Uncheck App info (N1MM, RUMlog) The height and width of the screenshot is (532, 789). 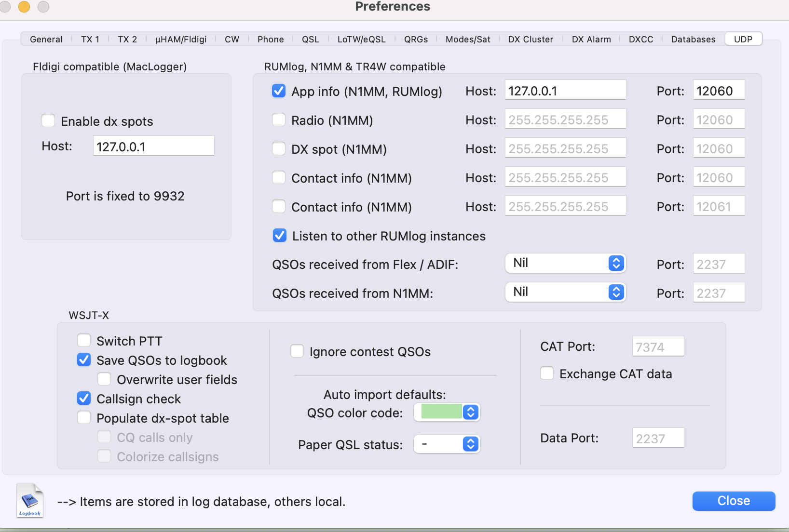279,91
